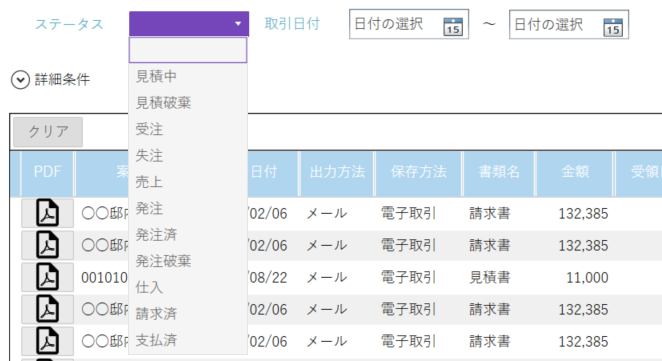Pick 売上 in the dropdown list
Viewport: 662px width, 361px height.
(x=188, y=182)
